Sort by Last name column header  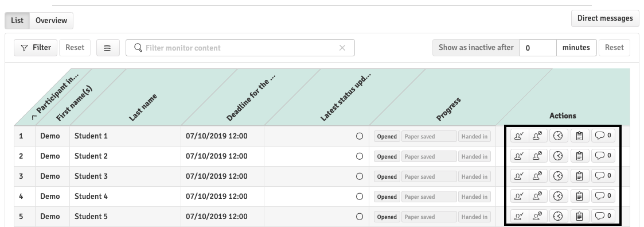coord(143,107)
